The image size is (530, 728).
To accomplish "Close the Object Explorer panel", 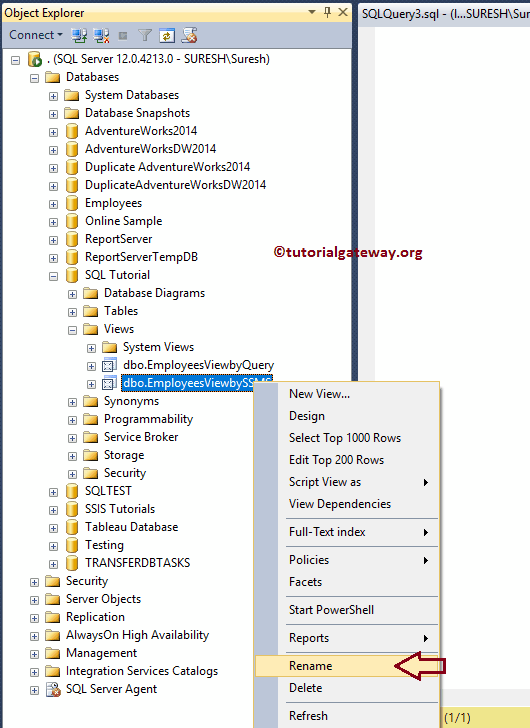I will coord(343,13).
